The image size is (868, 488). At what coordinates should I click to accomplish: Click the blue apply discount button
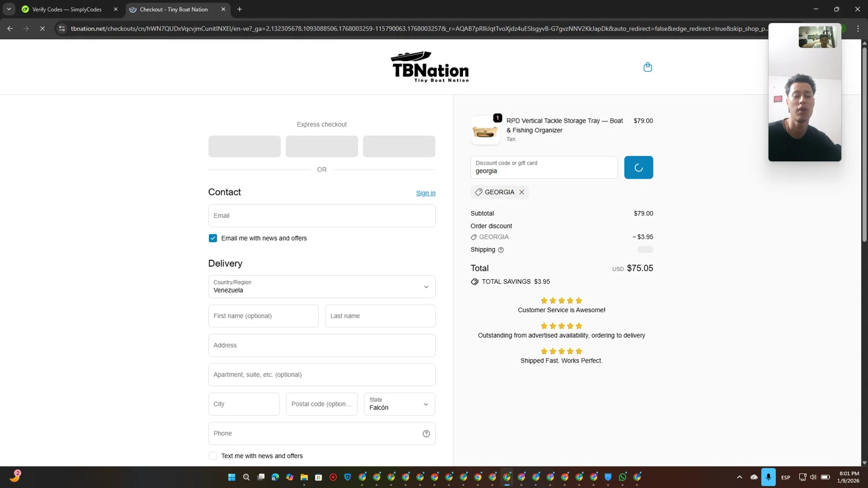(x=639, y=168)
